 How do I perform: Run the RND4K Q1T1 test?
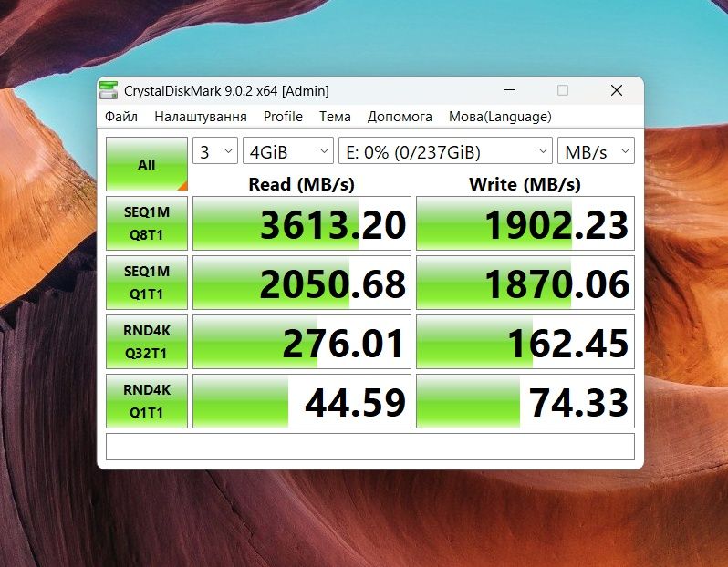click(147, 401)
